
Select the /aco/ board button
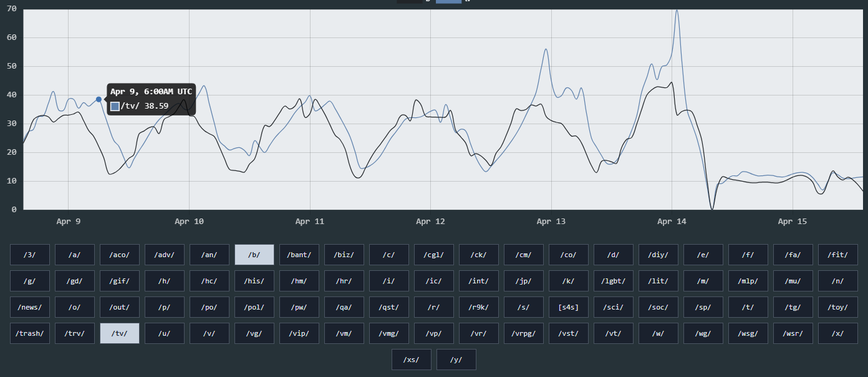pyautogui.click(x=120, y=255)
